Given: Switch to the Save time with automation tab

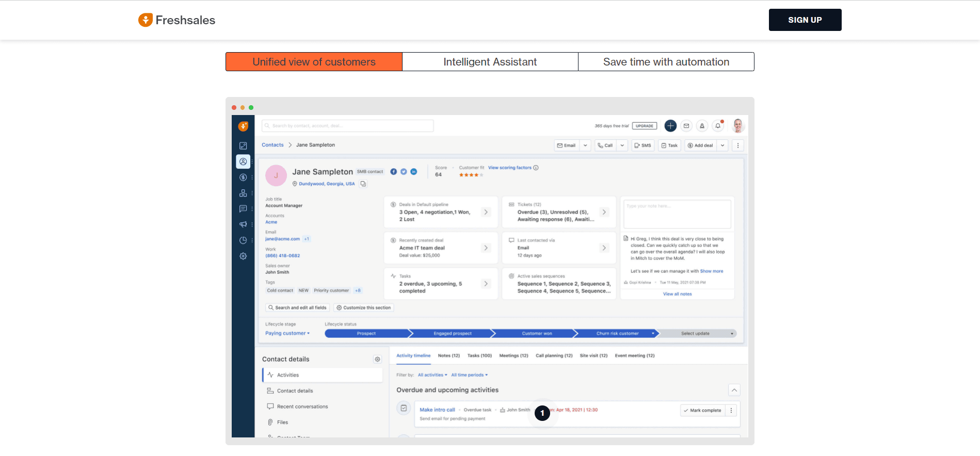Looking at the screenshot, I should (666, 62).
